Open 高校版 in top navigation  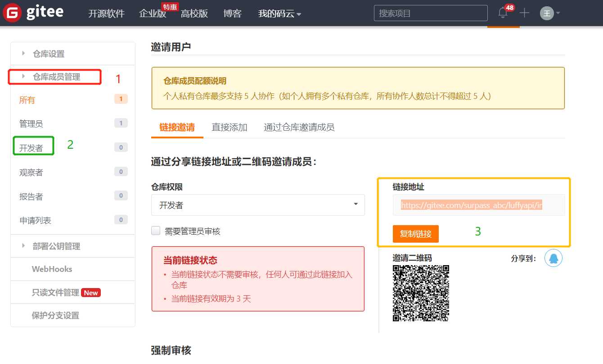click(194, 14)
